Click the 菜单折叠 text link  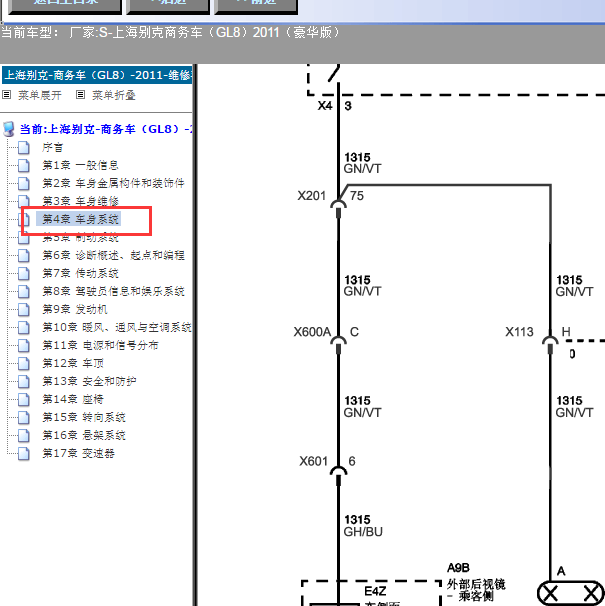(x=114, y=95)
